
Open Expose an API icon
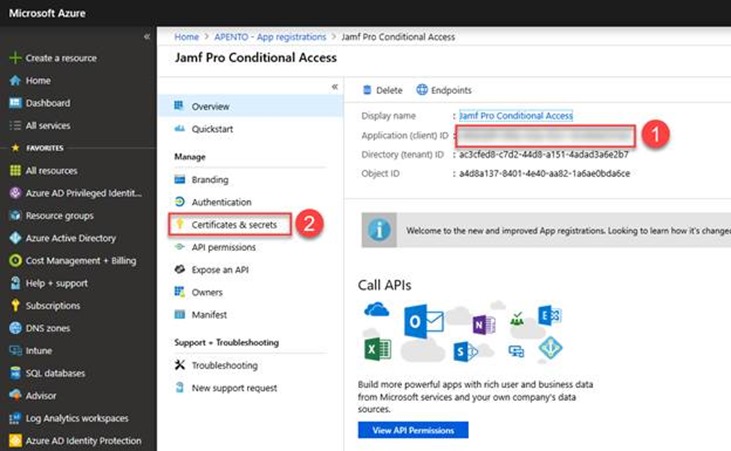[179, 269]
